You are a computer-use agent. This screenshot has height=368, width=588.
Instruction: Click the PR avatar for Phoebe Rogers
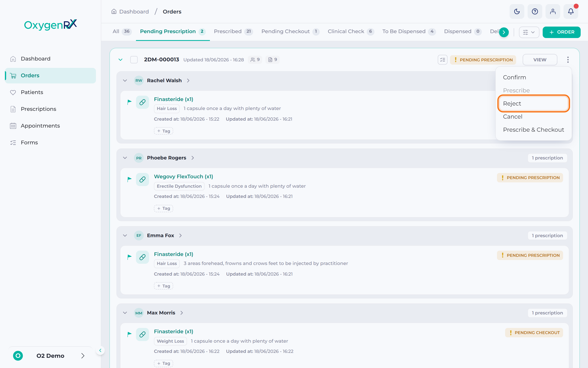coord(139,158)
